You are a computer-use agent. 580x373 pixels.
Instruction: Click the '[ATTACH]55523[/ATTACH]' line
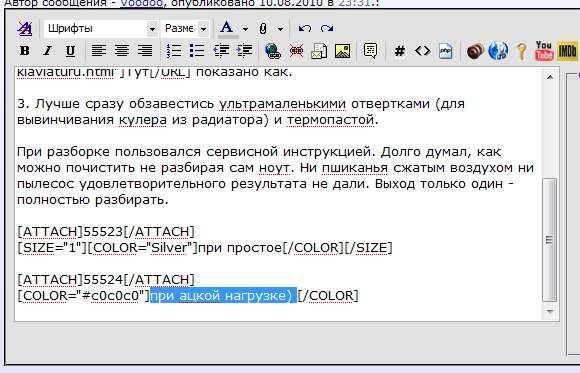coord(106,232)
